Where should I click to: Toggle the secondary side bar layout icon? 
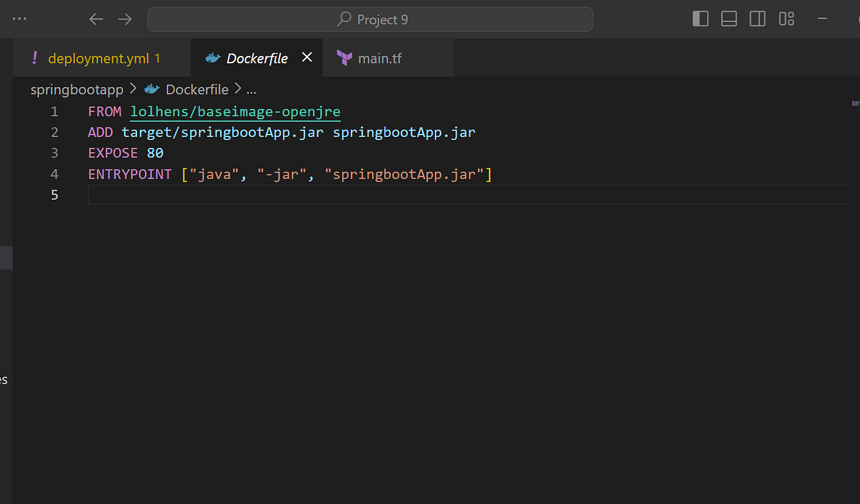point(757,19)
